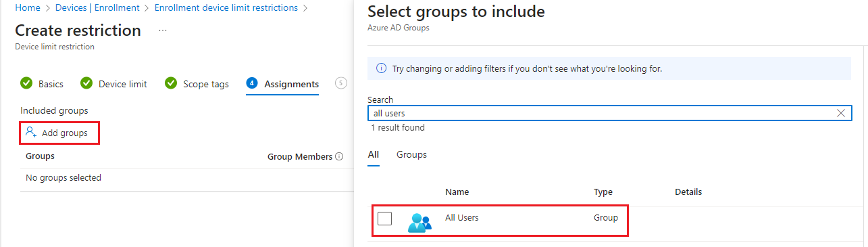Clear search text with the X icon
868x247 pixels.
(x=841, y=113)
